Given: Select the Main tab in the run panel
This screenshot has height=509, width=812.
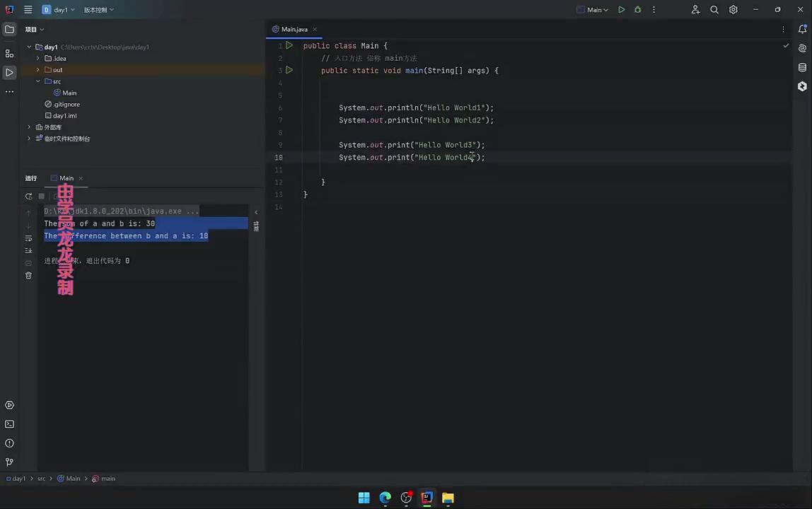Looking at the screenshot, I should 66,178.
